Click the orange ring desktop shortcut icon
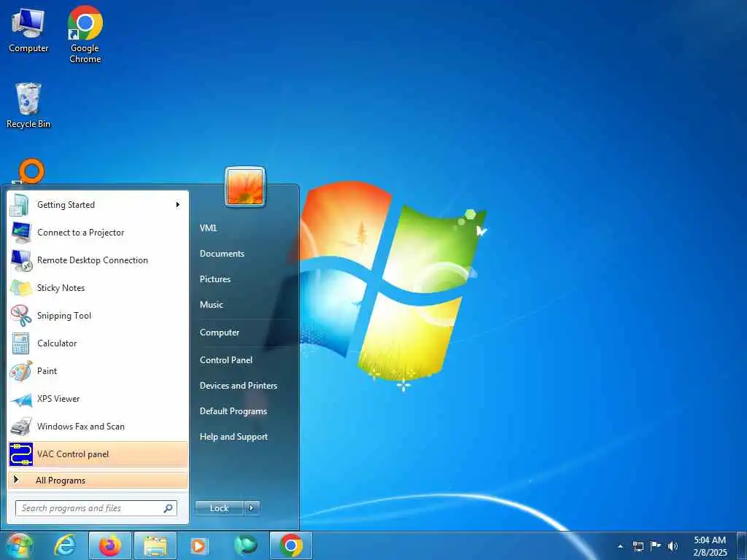The width and height of the screenshot is (747, 560). (x=31, y=171)
